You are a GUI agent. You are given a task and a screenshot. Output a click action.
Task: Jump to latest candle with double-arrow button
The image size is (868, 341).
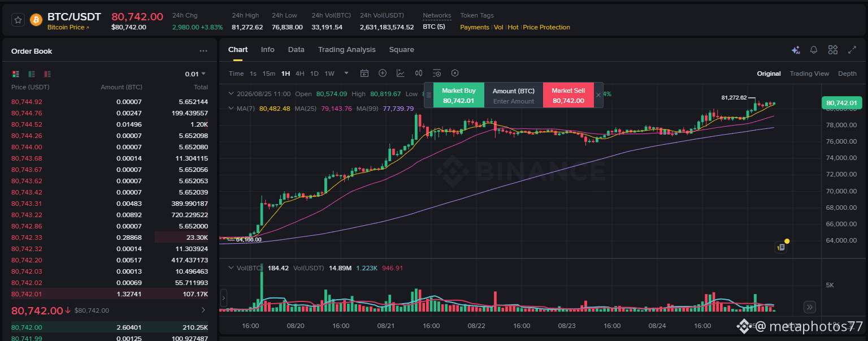click(x=810, y=307)
